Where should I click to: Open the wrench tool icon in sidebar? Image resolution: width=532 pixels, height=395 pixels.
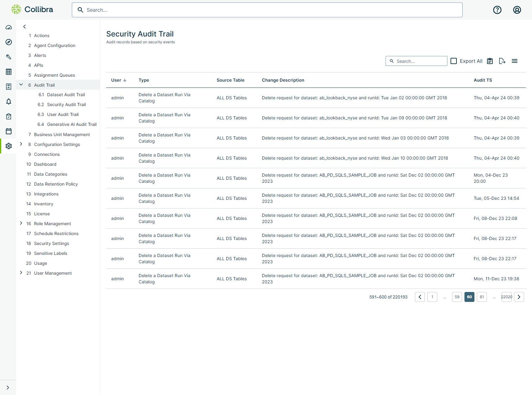[x=9, y=57]
